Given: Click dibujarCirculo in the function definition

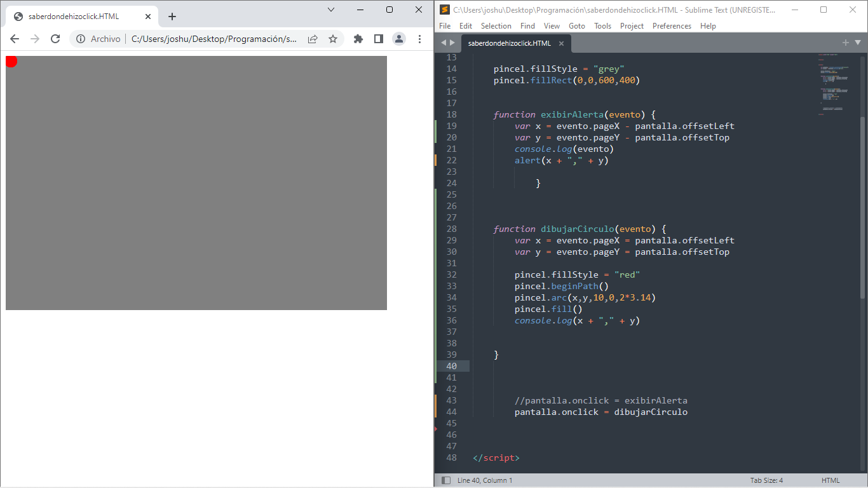Looking at the screenshot, I should 578,229.
